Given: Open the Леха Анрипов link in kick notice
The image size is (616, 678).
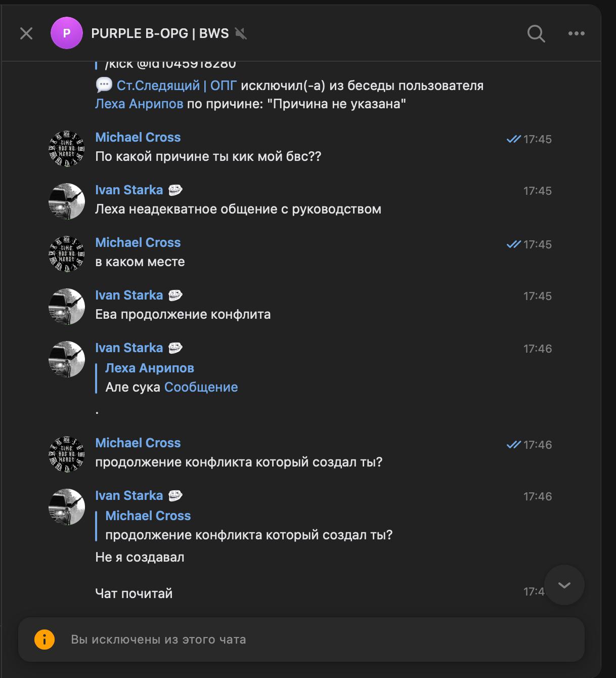Looking at the screenshot, I should click(x=139, y=104).
